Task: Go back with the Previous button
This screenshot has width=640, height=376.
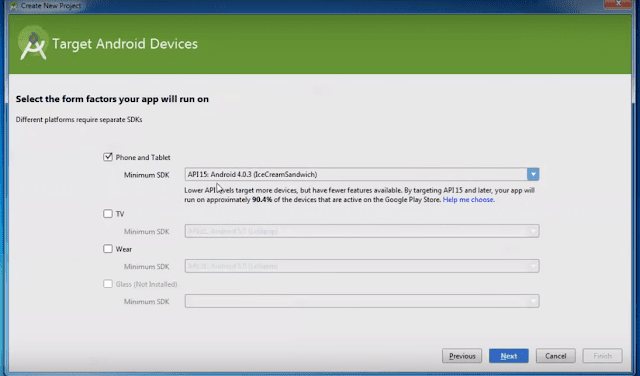Action: [x=462, y=356]
